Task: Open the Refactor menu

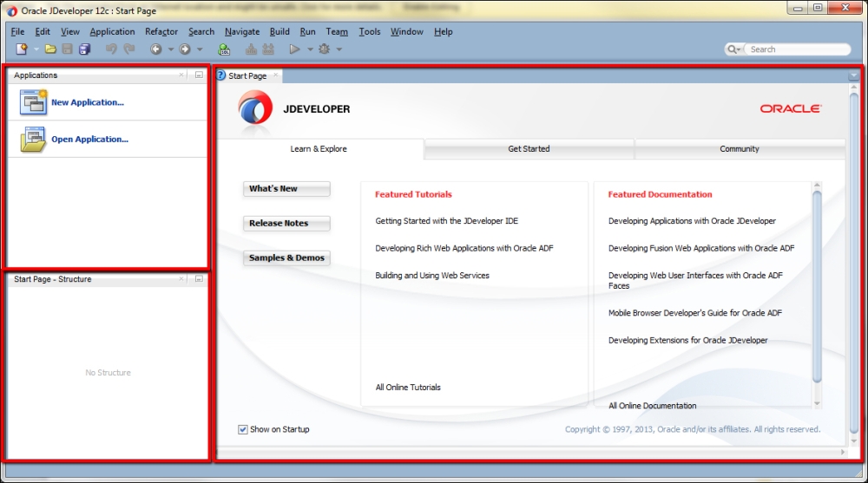Action: pos(161,31)
